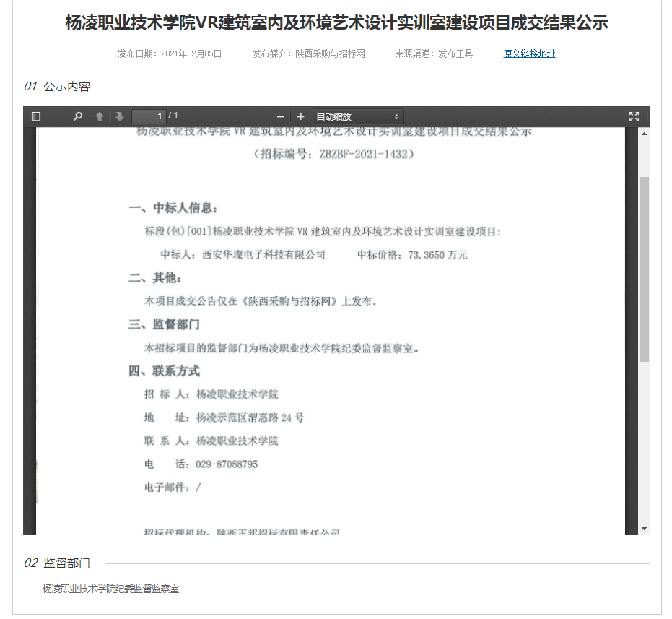
Task: Toggle the PDF viewer sidebar
Action: point(36,117)
